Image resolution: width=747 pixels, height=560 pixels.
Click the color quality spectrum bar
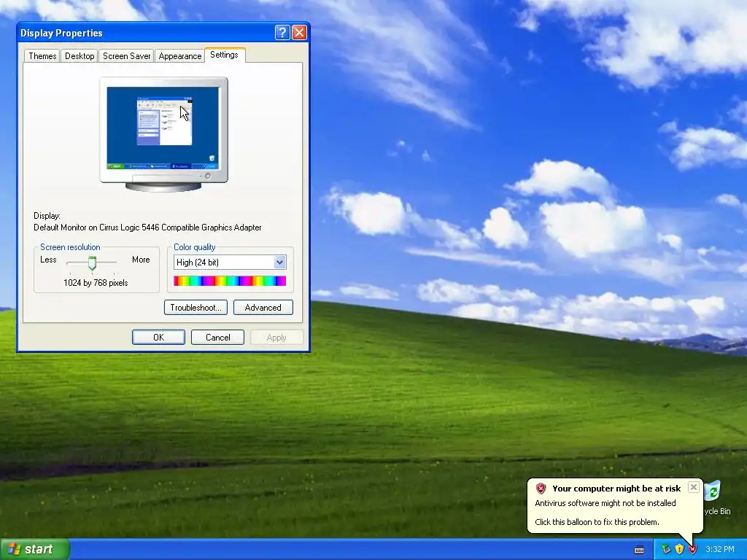pyautogui.click(x=230, y=281)
